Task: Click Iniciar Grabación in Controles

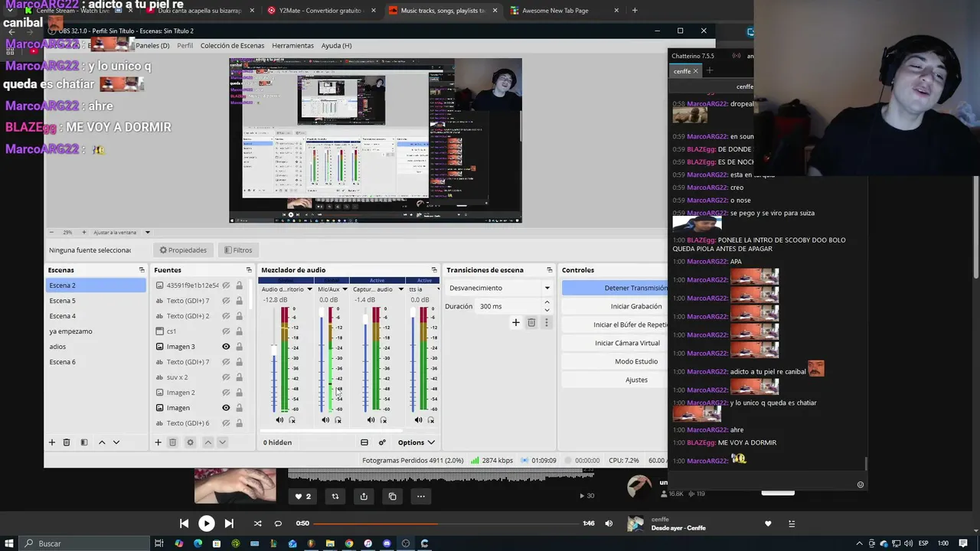Action: [615, 306]
